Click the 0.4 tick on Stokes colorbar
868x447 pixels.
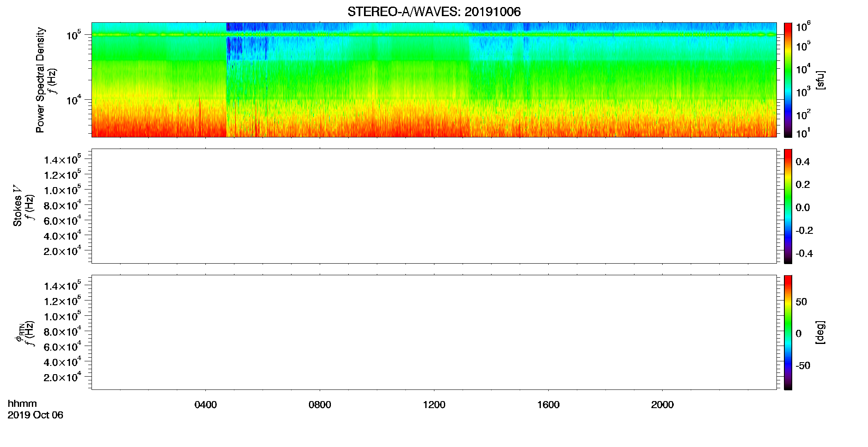803,162
